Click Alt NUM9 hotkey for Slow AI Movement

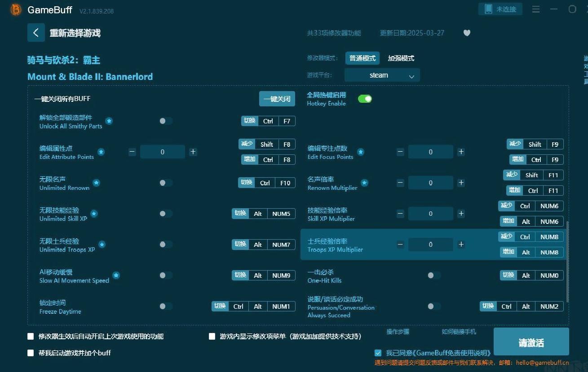(x=264, y=276)
